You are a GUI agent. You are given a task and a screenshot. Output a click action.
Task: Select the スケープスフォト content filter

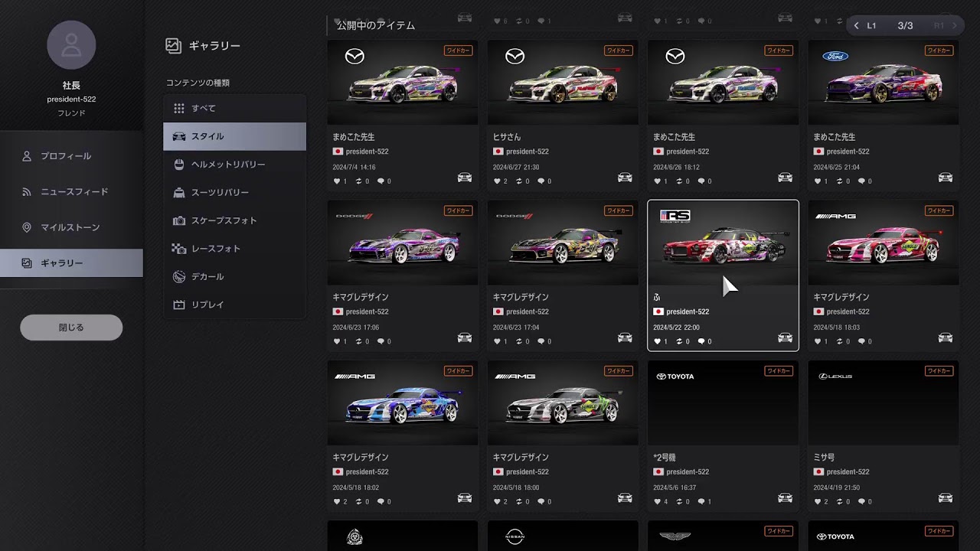pyautogui.click(x=234, y=220)
